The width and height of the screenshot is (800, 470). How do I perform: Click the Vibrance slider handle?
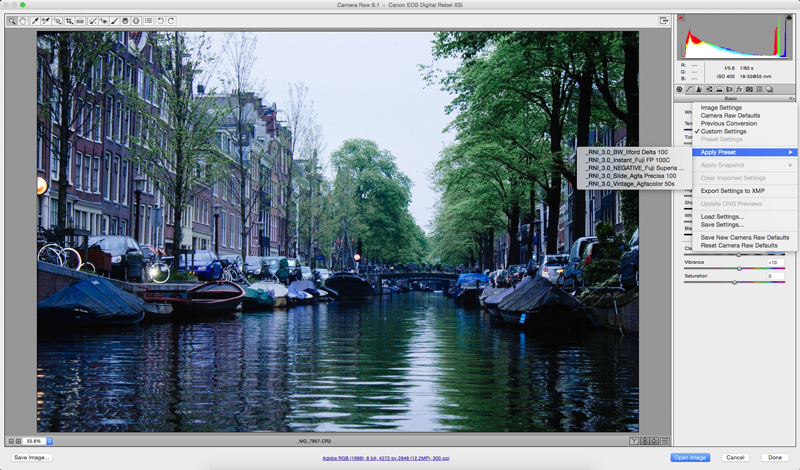click(x=740, y=268)
